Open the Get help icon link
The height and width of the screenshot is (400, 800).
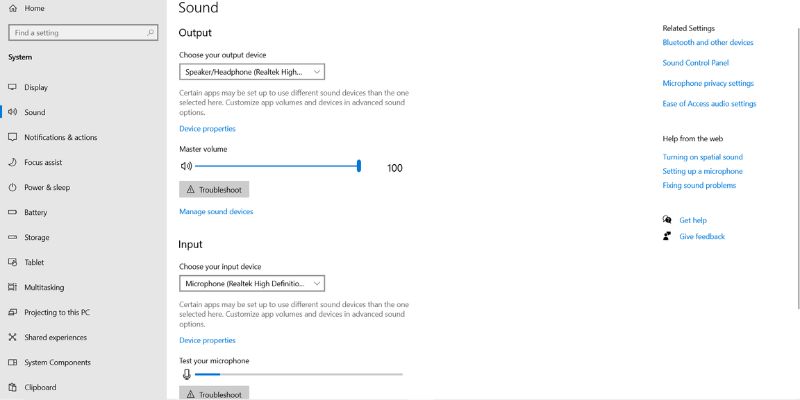[x=667, y=220]
